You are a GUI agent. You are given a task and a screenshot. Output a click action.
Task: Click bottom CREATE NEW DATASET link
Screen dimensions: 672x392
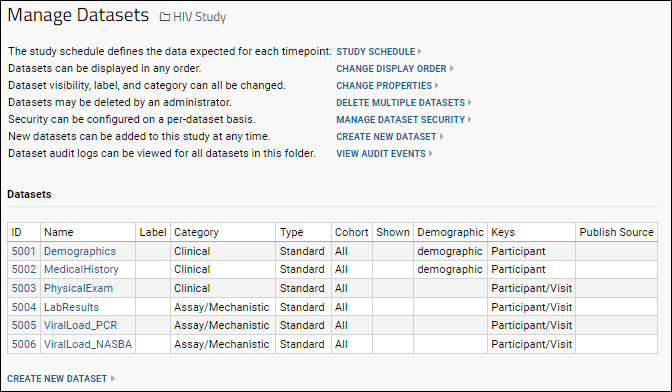click(57, 379)
